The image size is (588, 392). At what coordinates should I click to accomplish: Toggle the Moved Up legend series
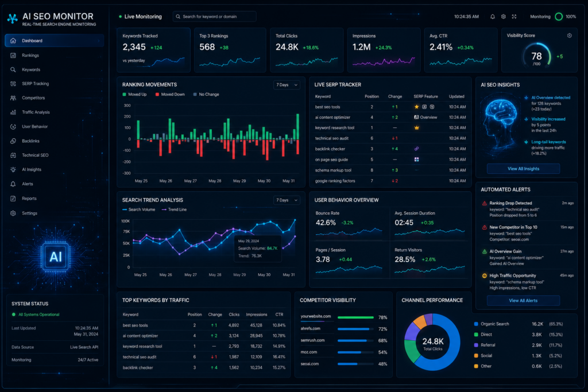pyautogui.click(x=134, y=95)
